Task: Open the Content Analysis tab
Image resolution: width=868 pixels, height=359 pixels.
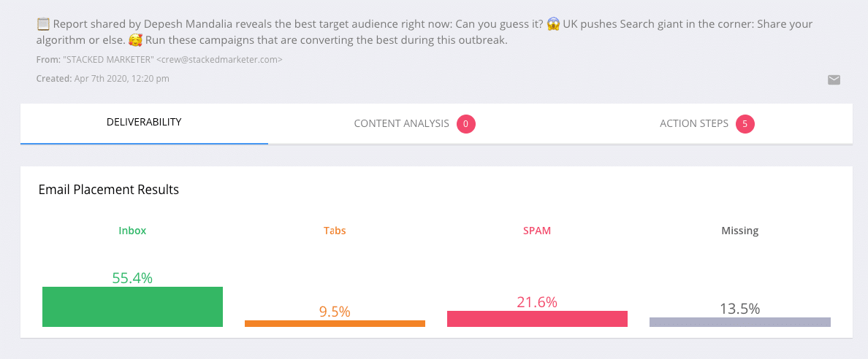Action: pyautogui.click(x=414, y=124)
